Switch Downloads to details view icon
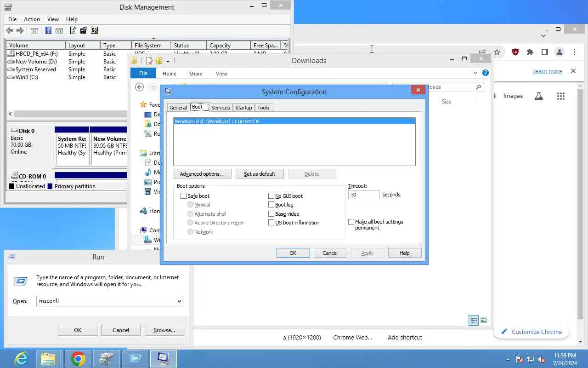588x368 pixels. pos(474,321)
